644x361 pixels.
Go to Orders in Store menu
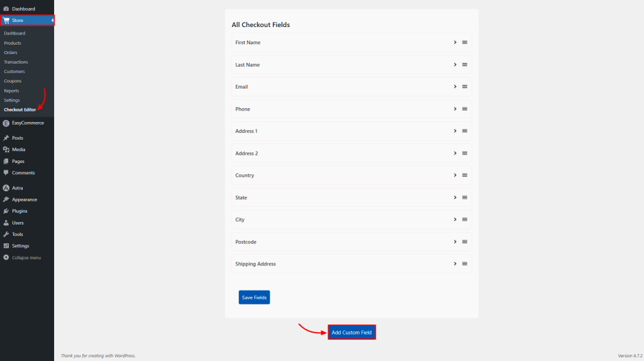[11, 53]
